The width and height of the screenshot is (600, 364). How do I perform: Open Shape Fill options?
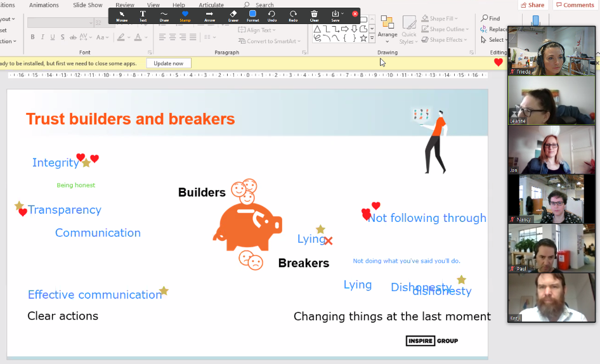click(440, 18)
